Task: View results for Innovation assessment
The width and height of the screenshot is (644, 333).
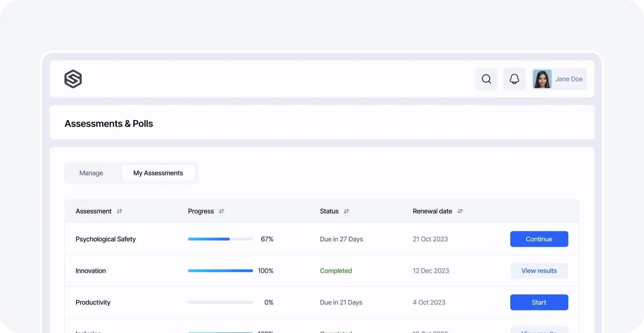Action: click(539, 271)
